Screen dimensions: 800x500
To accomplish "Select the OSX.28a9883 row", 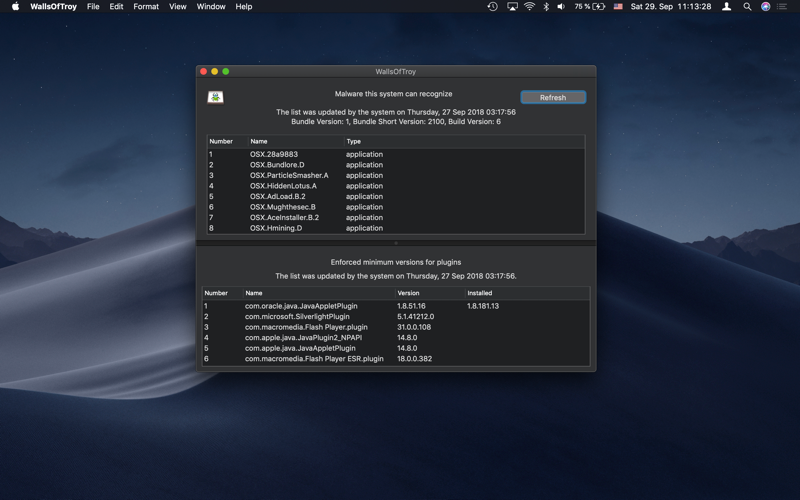I will tap(396, 154).
